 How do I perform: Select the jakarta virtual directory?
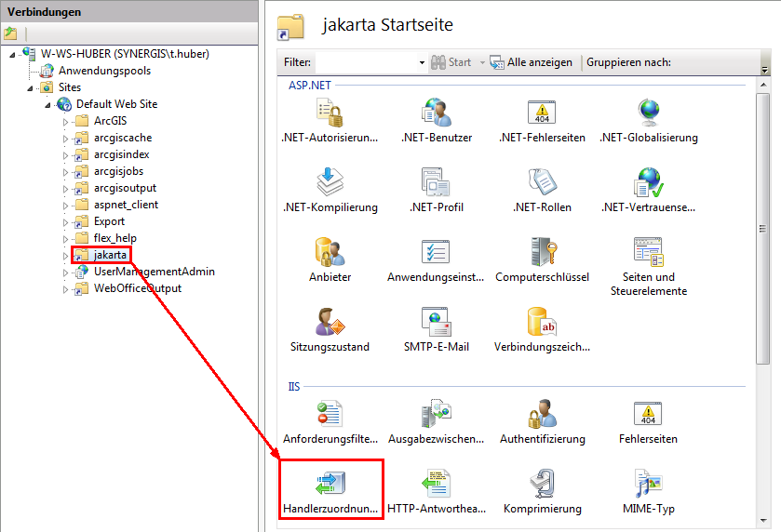click(x=110, y=255)
